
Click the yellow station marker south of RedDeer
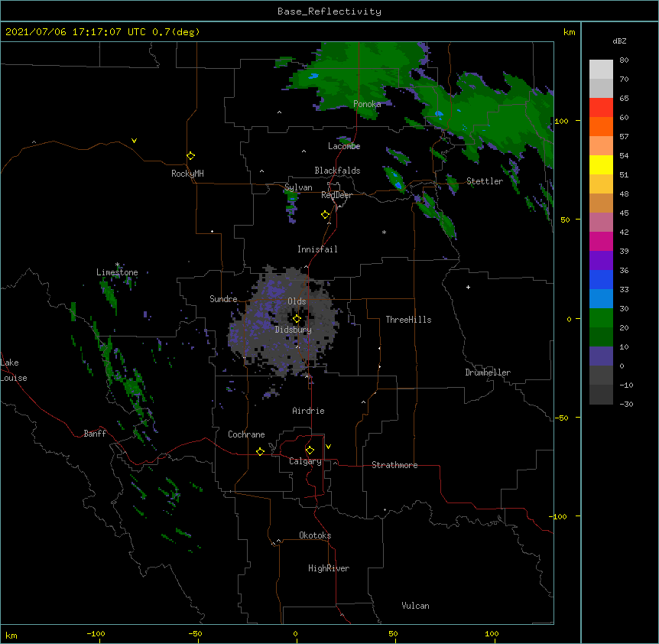click(326, 215)
